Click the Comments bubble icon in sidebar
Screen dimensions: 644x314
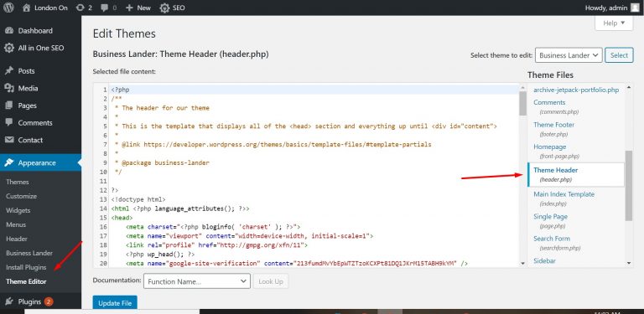pos(9,122)
